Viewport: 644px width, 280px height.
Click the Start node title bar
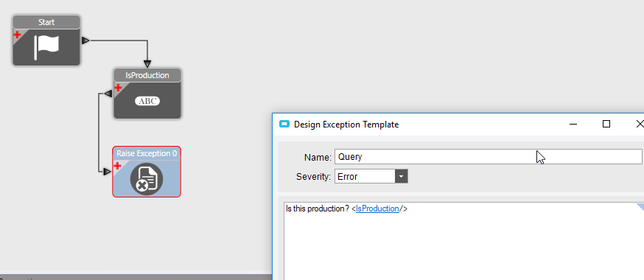[x=46, y=22]
